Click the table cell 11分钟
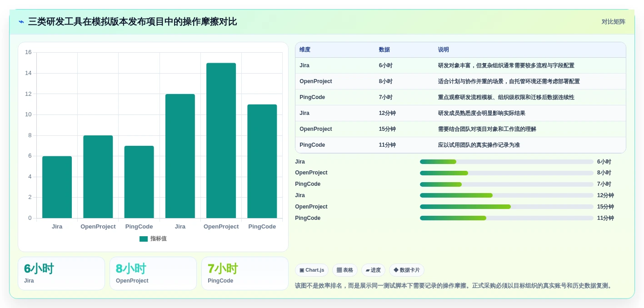This screenshot has width=644, height=308. click(387, 145)
